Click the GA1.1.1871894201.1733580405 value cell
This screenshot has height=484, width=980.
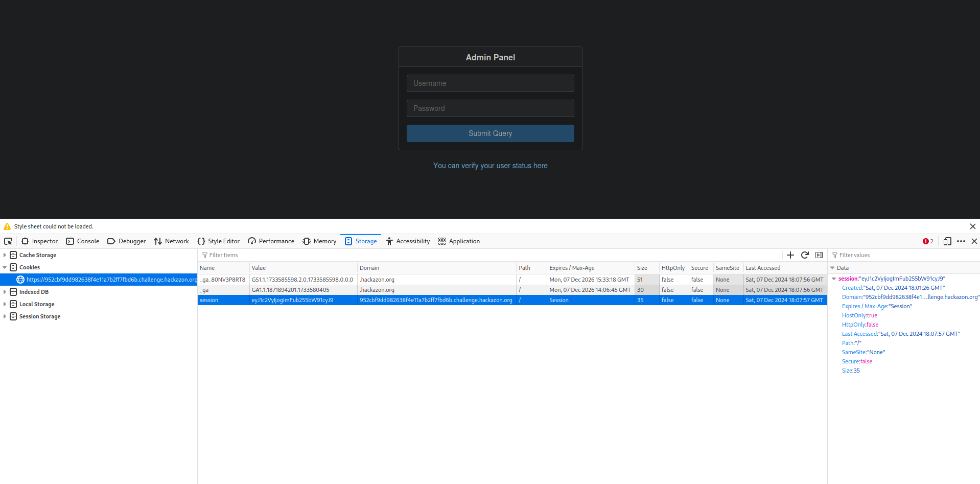[x=304, y=290]
